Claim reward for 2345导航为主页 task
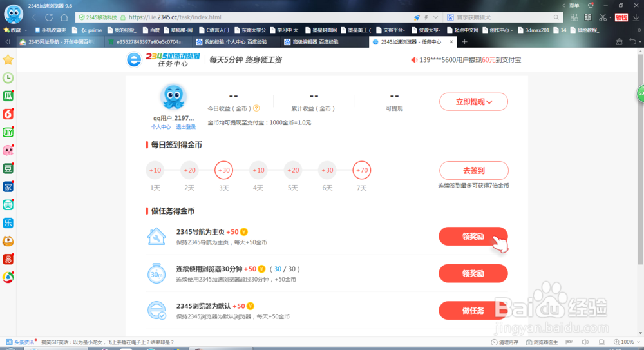644x350 pixels. pos(473,237)
